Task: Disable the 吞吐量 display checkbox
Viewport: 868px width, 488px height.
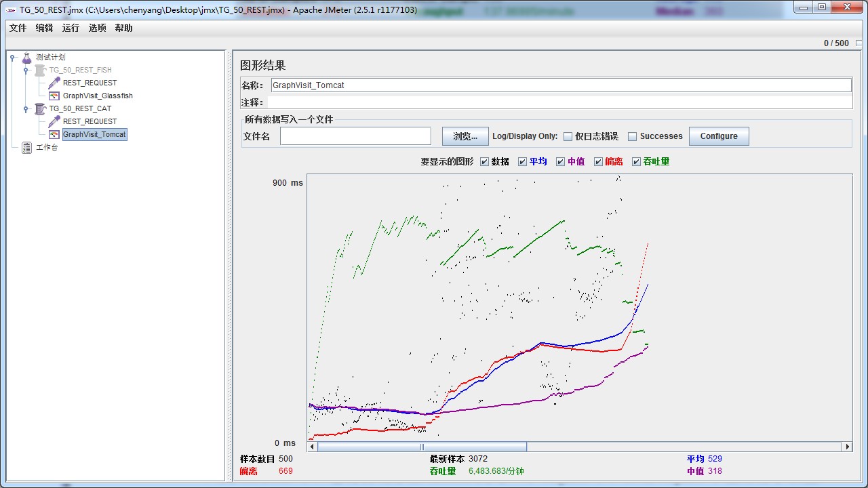Action: point(635,161)
